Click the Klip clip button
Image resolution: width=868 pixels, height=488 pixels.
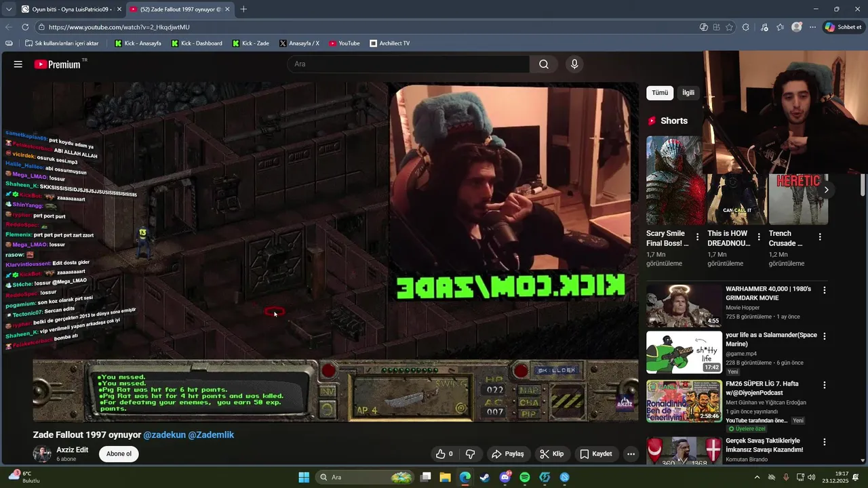(x=552, y=454)
